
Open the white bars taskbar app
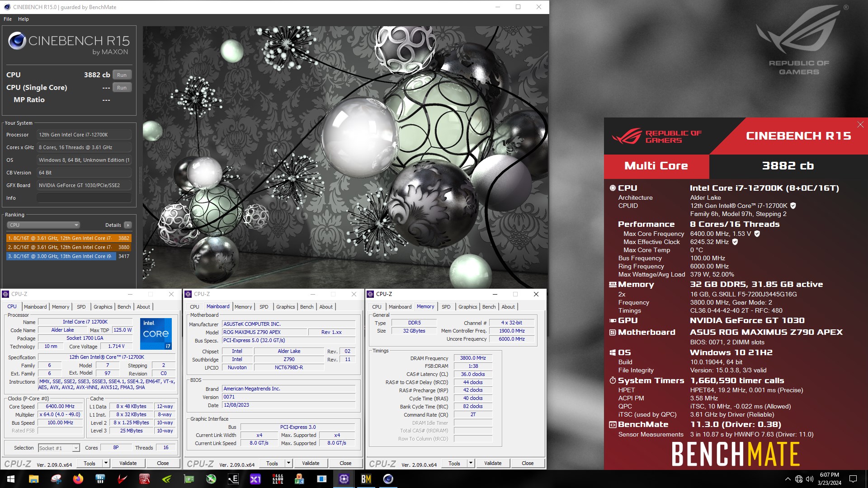tap(100, 479)
